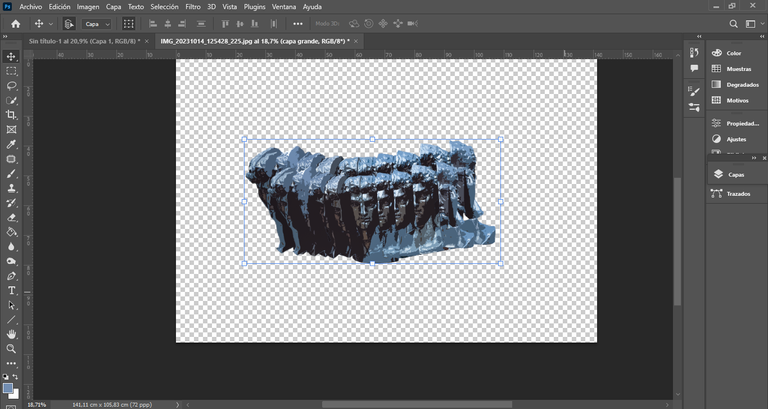Image resolution: width=768 pixels, height=409 pixels.
Task: Open more align options three dots
Action: tap(298, 24)
